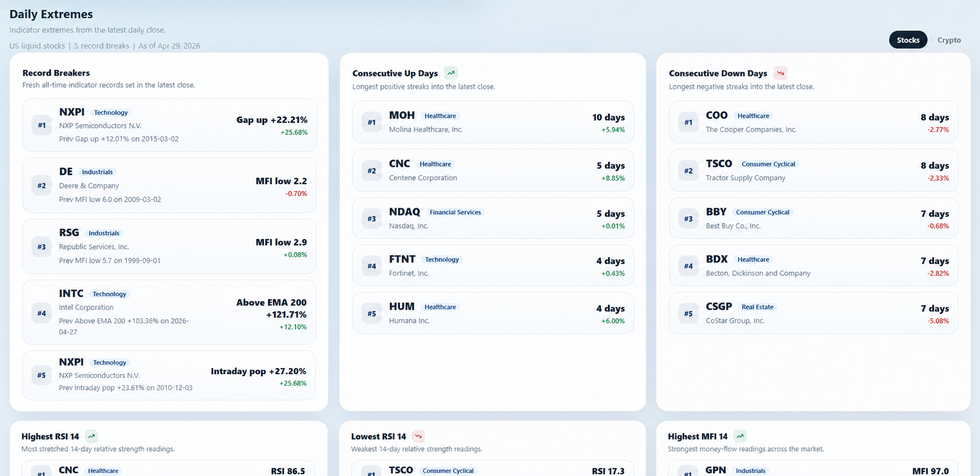Click the #4 rank badge on the INTC card
This screenshot has width=980, height=476.
click(x=41, y=313)
